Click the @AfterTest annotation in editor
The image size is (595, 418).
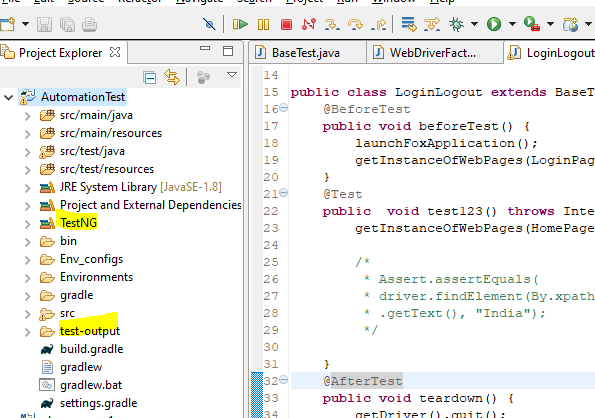363,381
